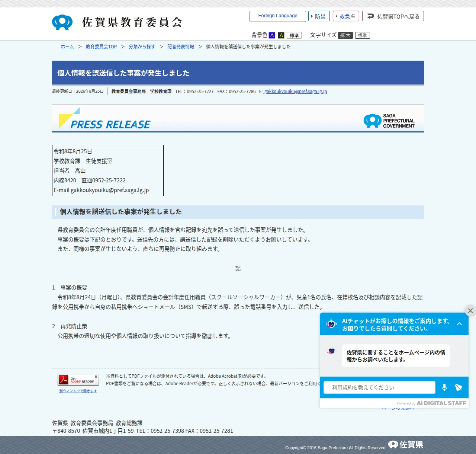Open 記者発表情報 breadcrumb link
Screen dimensions: 476x454
click(181, 47)
